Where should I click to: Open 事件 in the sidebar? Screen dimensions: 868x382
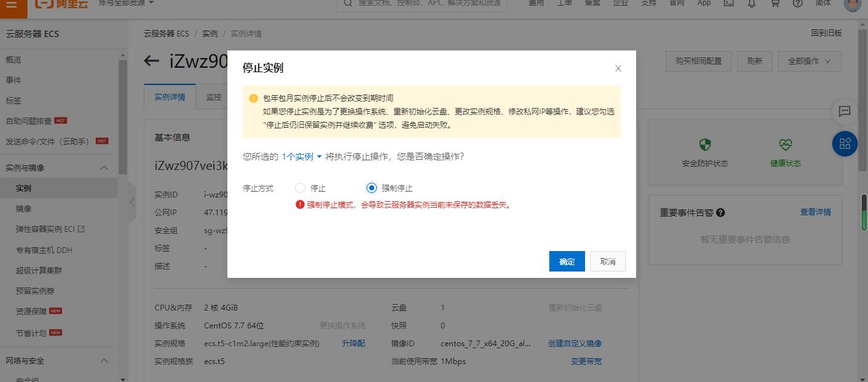(13, 80)
